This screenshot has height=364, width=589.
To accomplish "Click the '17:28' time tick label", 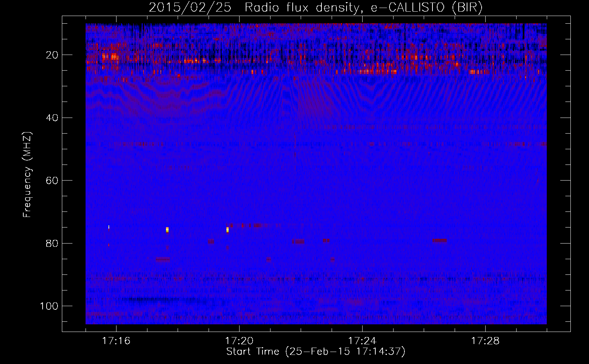I will 485,341.
